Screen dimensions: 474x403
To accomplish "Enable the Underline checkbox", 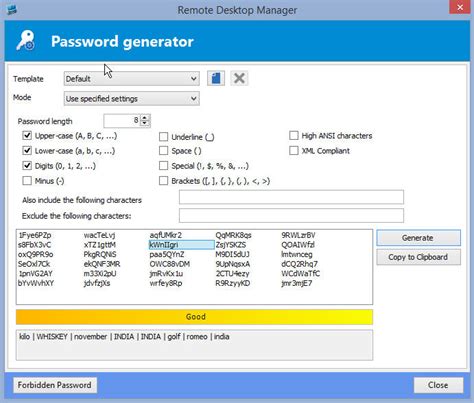I will pos(163,137).
